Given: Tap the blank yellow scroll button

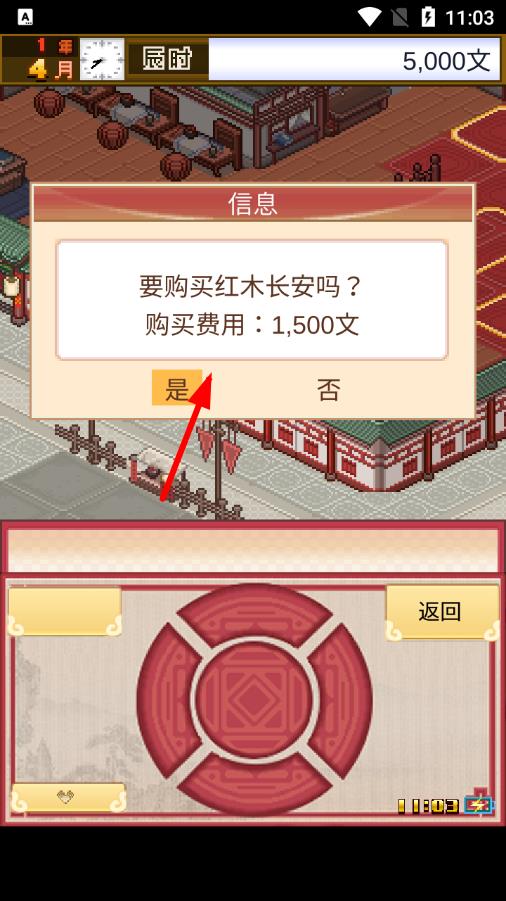Looking at the screenshot, I should point(65,611).
